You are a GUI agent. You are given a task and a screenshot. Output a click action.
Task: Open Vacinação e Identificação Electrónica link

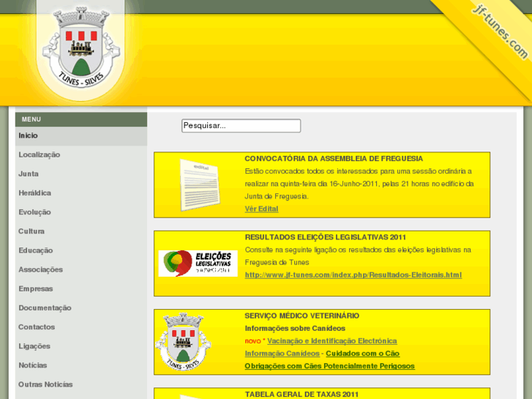point(332,341)
